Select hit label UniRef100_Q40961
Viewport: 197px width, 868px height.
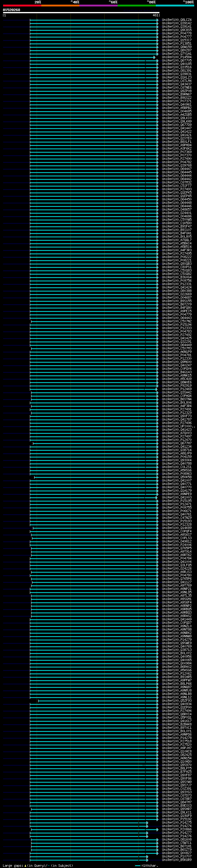tap(176, 104)
